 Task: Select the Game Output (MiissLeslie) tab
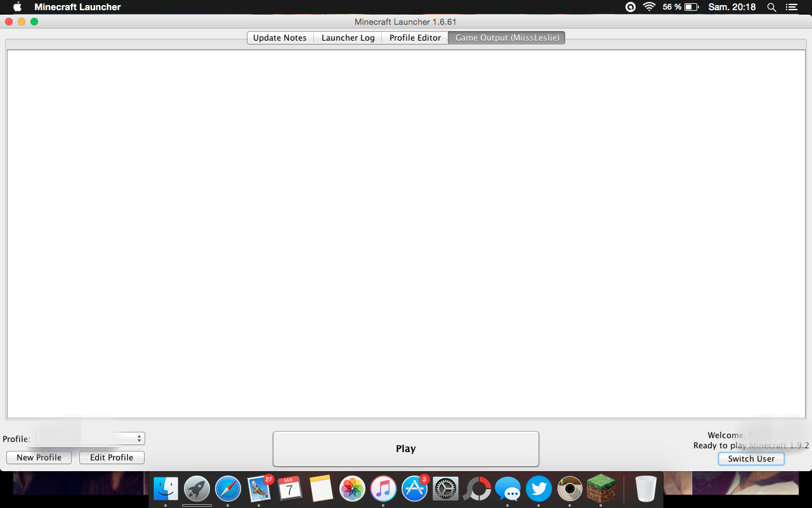click(x=507, y=38)
